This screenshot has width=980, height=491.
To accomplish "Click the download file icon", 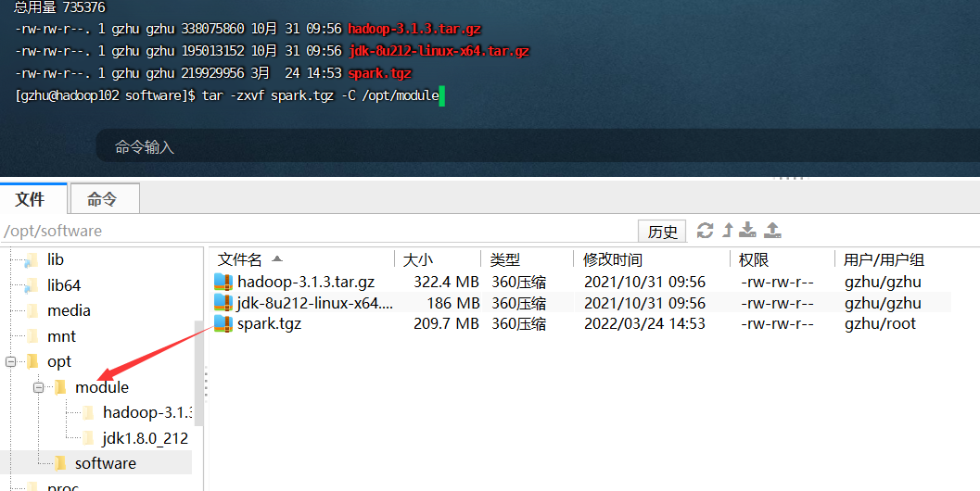I will 747,231.
